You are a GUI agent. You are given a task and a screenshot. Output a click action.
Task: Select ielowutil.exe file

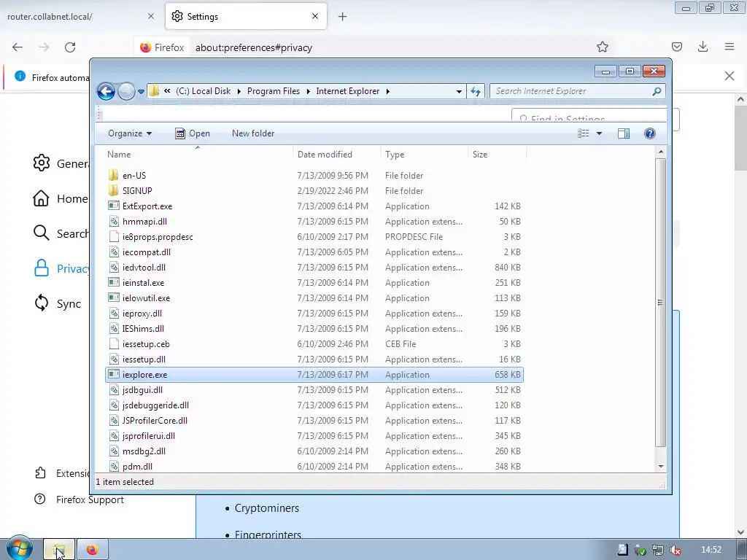click(314, 298)
